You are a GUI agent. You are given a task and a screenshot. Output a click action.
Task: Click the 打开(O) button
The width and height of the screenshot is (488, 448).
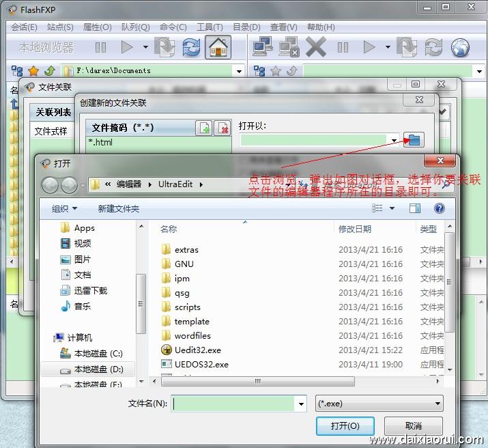[x=345, y=426]
